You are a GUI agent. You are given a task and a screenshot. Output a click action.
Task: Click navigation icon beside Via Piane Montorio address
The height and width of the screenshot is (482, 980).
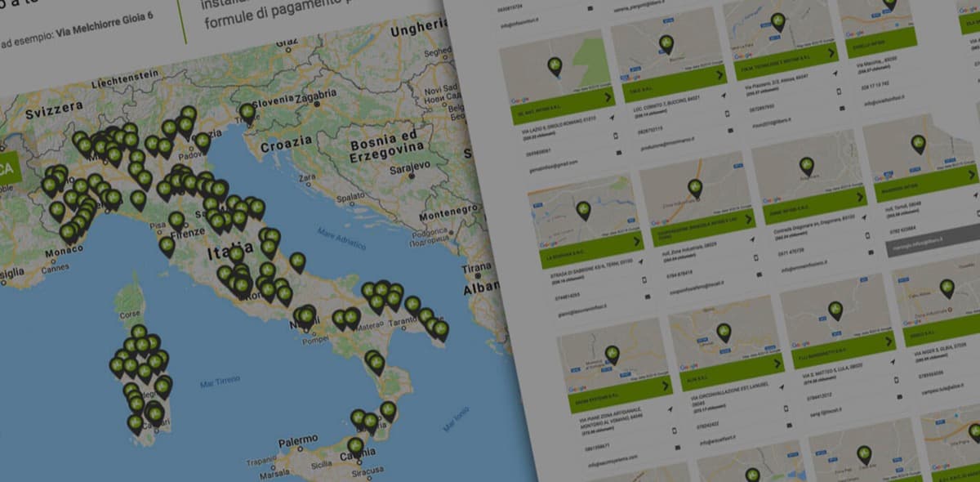(x=672, y=409)
